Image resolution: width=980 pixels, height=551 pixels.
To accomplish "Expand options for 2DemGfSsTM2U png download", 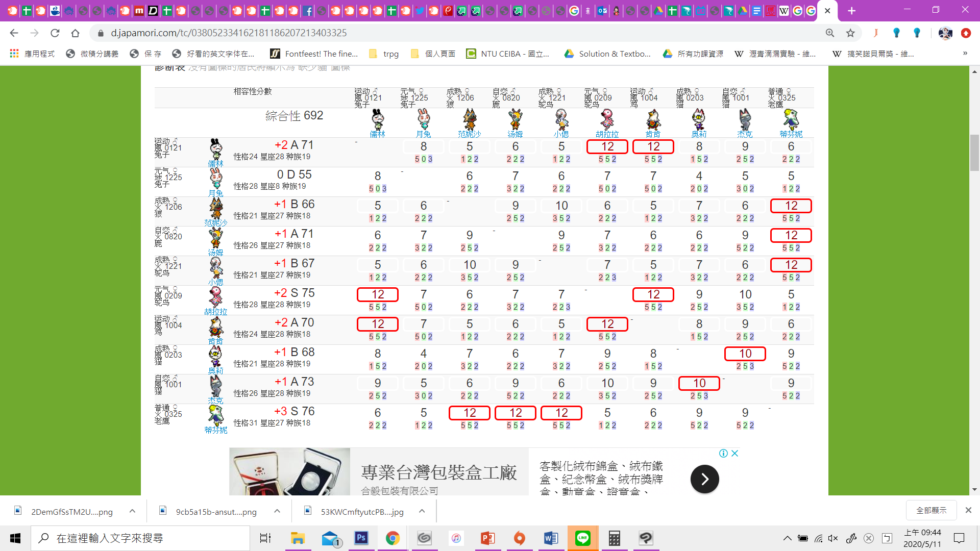I will click(x=132, y=511).
